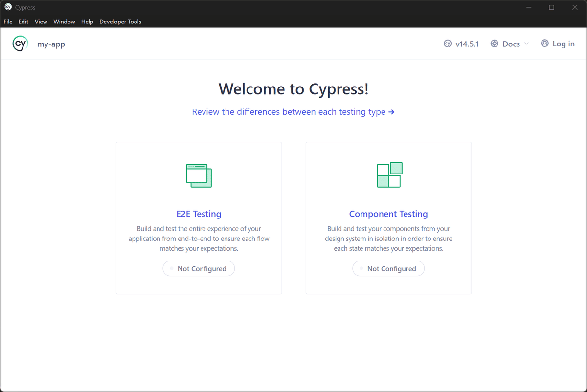Open the testing type differences review link
The width and height of the screenshot is (587, 392).
tap(289, 112)
